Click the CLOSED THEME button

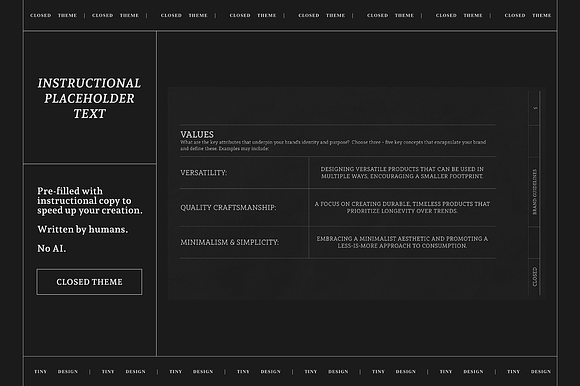click(89, 282)
